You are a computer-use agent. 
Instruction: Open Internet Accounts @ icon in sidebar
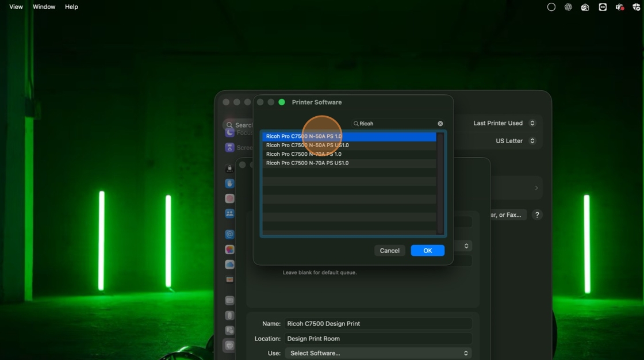[229, 234]
